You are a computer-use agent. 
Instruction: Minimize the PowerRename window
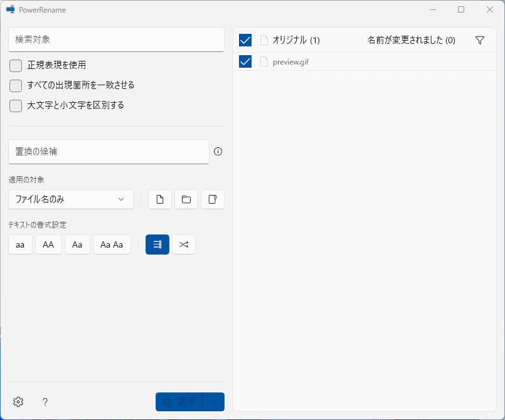(433, 9)
